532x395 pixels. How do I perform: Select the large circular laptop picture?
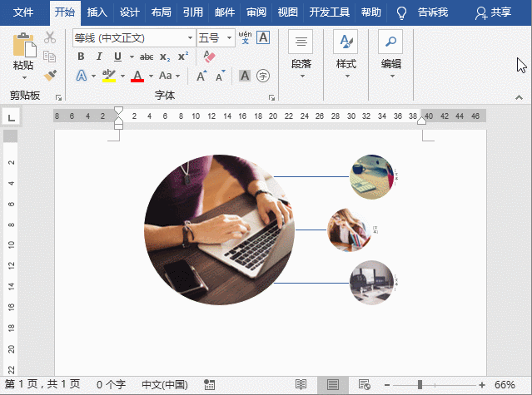[218, 230]
